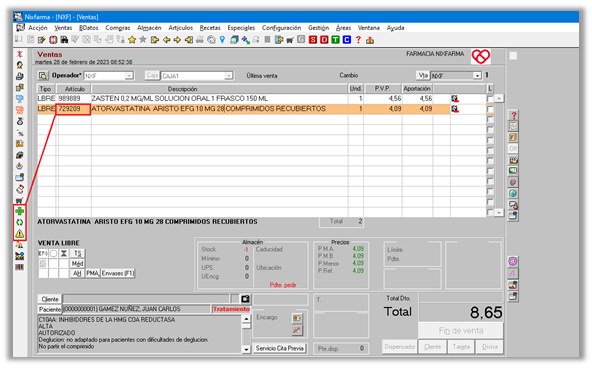
Task: Click the red question mark toolbar icon
Action: (x=358, y=40)
